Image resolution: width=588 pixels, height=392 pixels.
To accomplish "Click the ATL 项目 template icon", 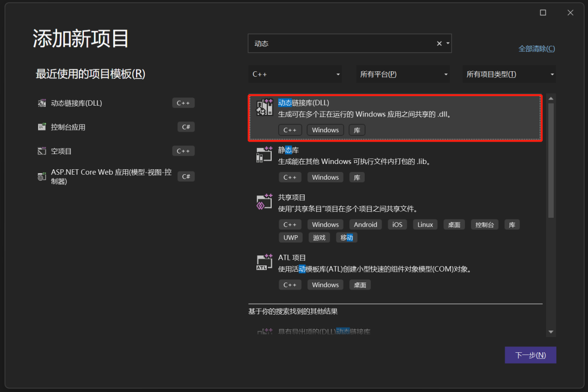I will click(265, 262).
